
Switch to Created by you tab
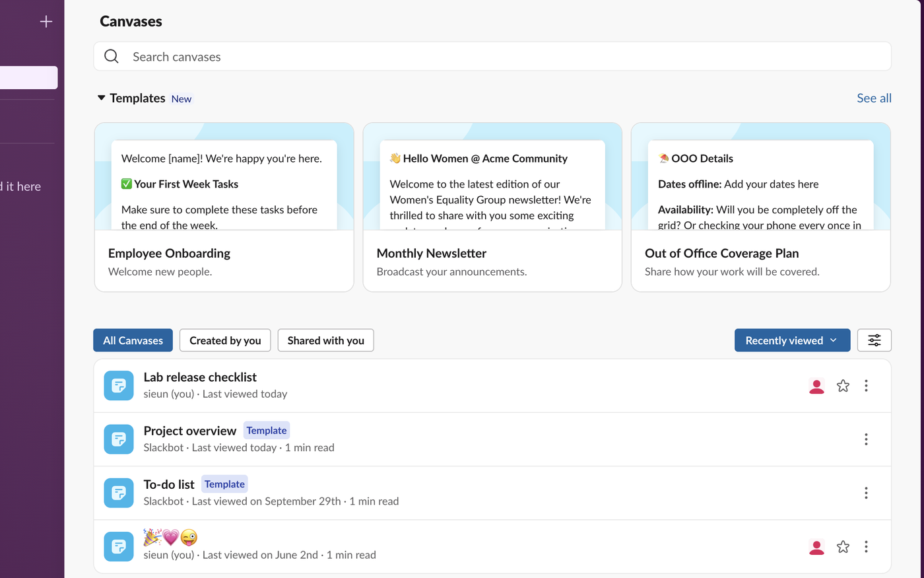pyautogui.click(x=225, y=340)
